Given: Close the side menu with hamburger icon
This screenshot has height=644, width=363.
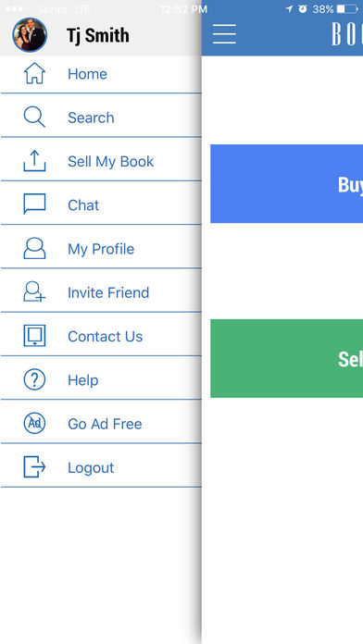Looking at the screenshot, I should pos(224,34).
